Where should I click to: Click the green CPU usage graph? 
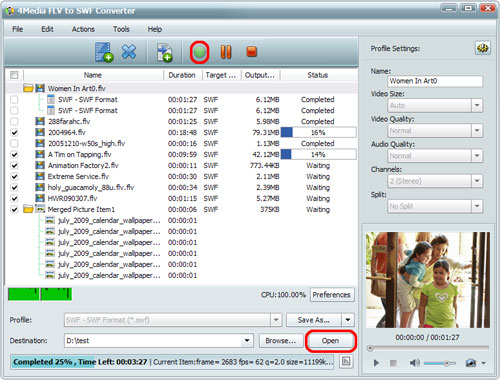click(40, 294)
